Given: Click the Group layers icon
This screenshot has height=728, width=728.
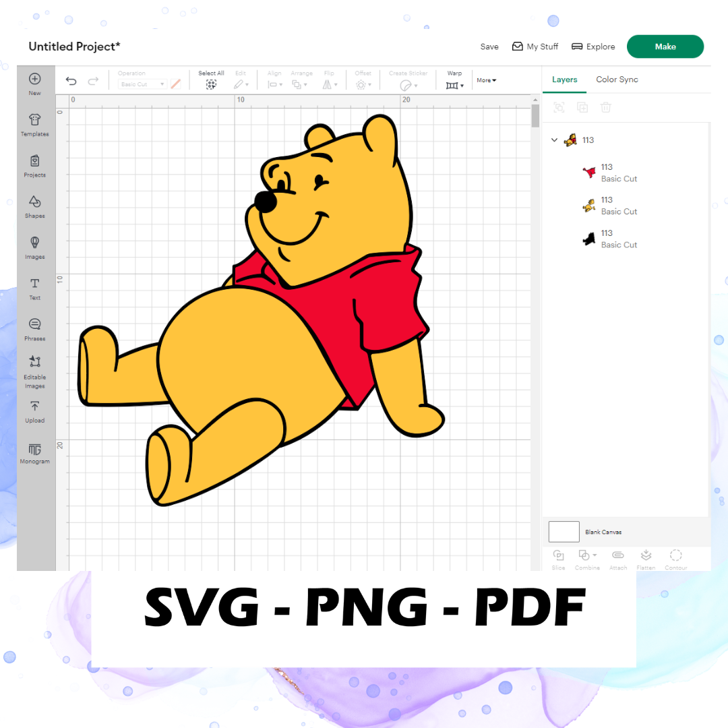Looking at the screenshot, I should point(559,108).
